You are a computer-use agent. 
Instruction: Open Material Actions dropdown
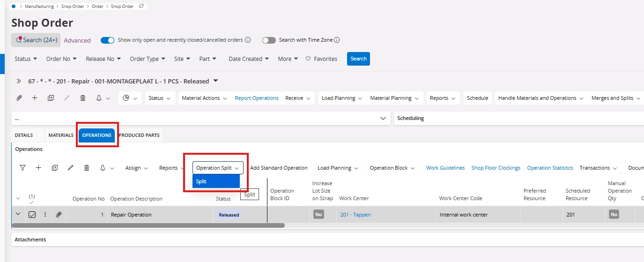[x=204, y=98]
